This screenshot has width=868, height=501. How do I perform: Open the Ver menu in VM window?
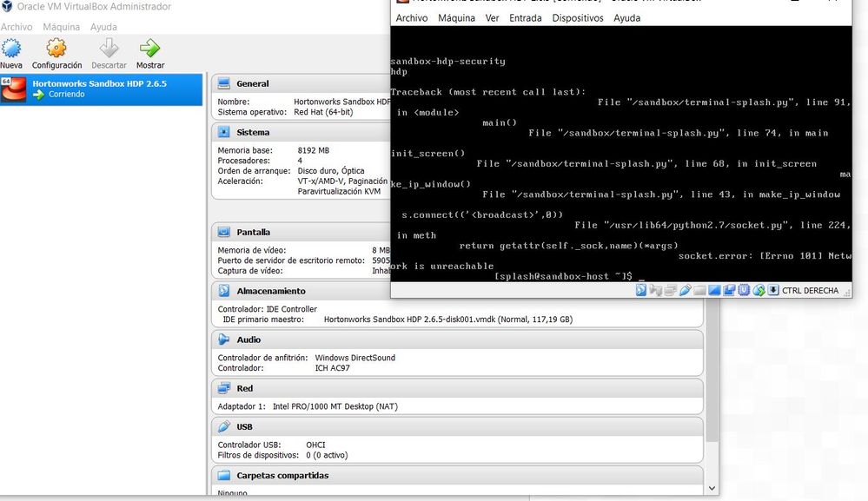[x=492, y=17]
